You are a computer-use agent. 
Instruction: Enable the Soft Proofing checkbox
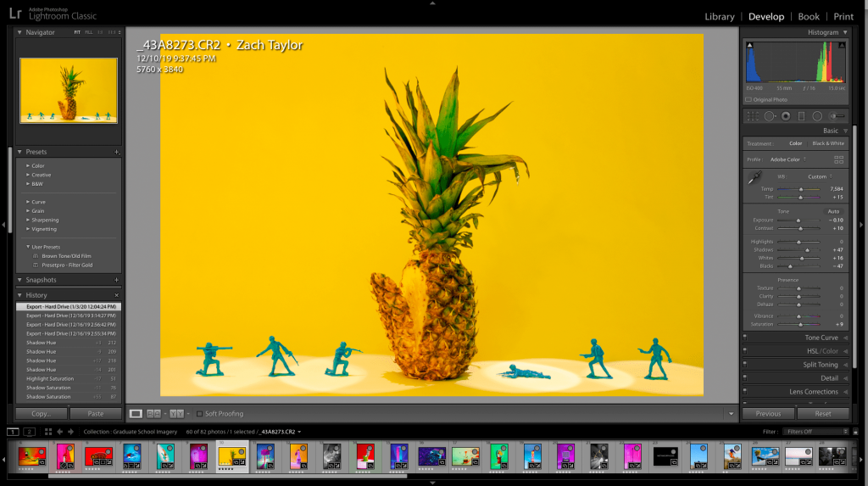tap(200, 413)
